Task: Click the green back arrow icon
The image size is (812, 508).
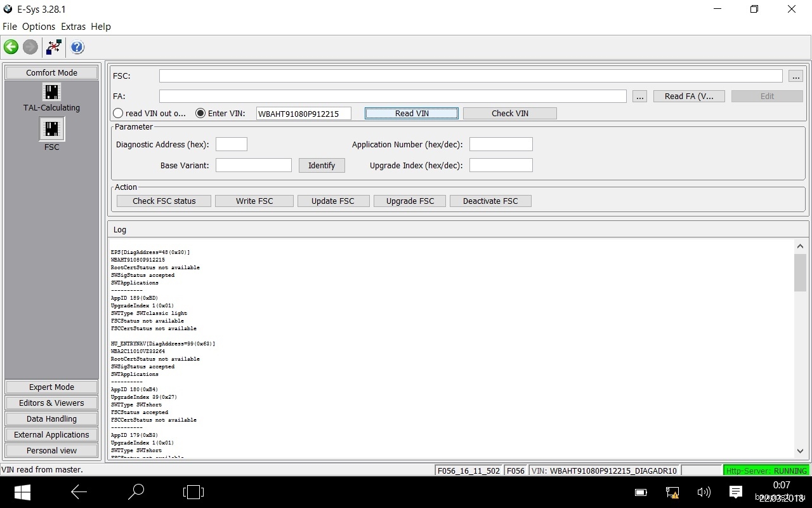Action: pos(11,47)
